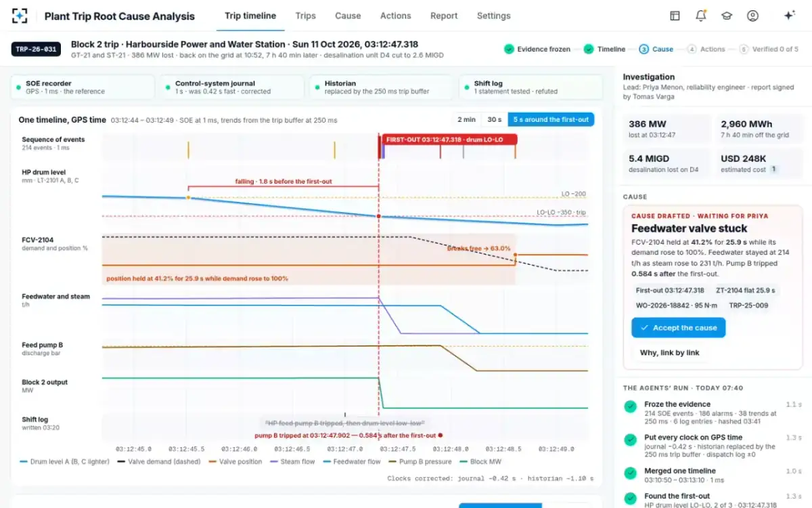Open the user profile icon

pos(752,16)
